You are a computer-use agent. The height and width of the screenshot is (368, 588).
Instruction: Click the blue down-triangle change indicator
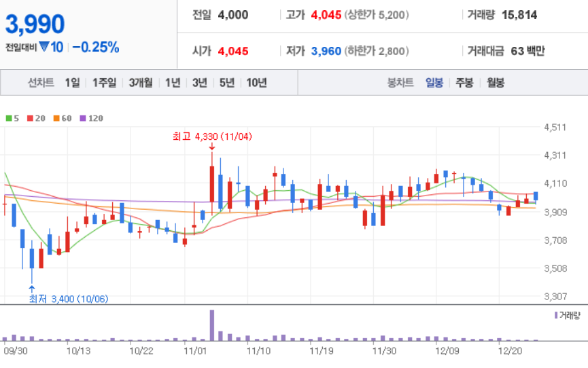coord(44,47)
